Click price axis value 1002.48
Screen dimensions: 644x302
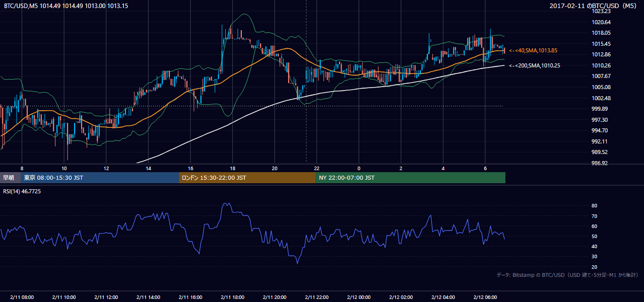[x=602, y=98]
